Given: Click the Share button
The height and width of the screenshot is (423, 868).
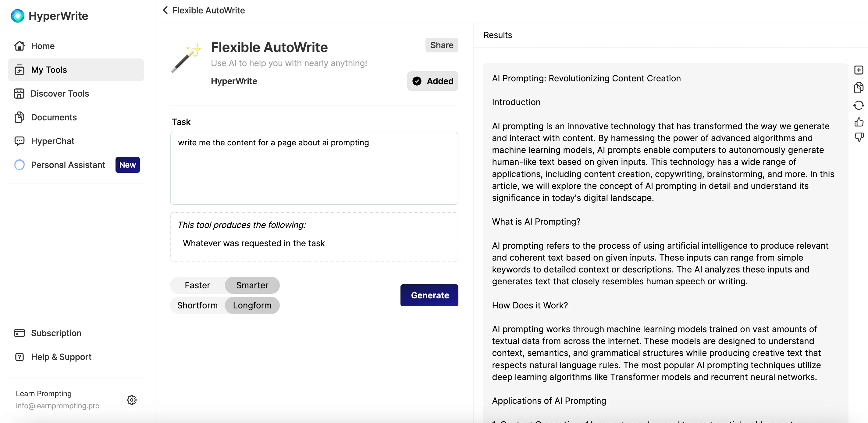Looking at the screenshot, I should (x=441, y=45).
